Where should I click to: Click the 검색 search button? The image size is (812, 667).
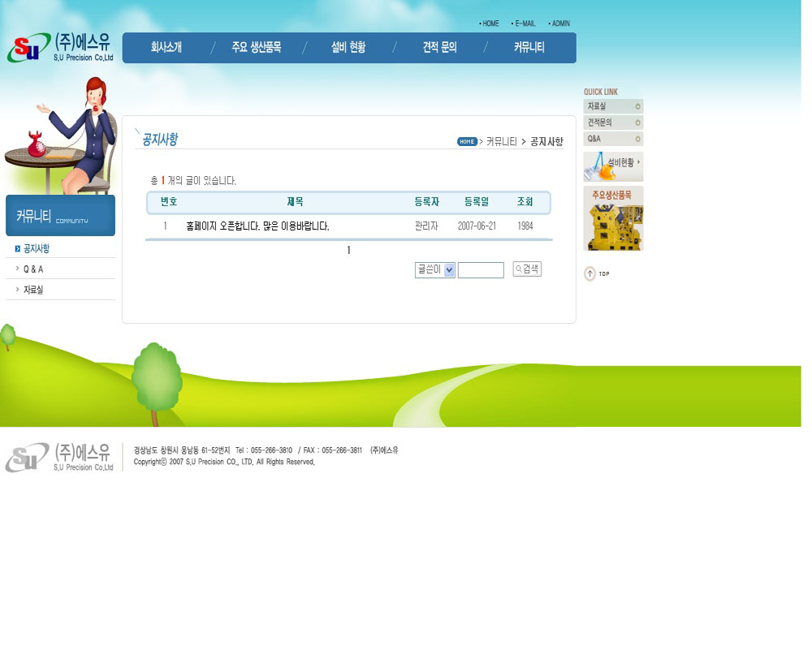click(527, 269)
